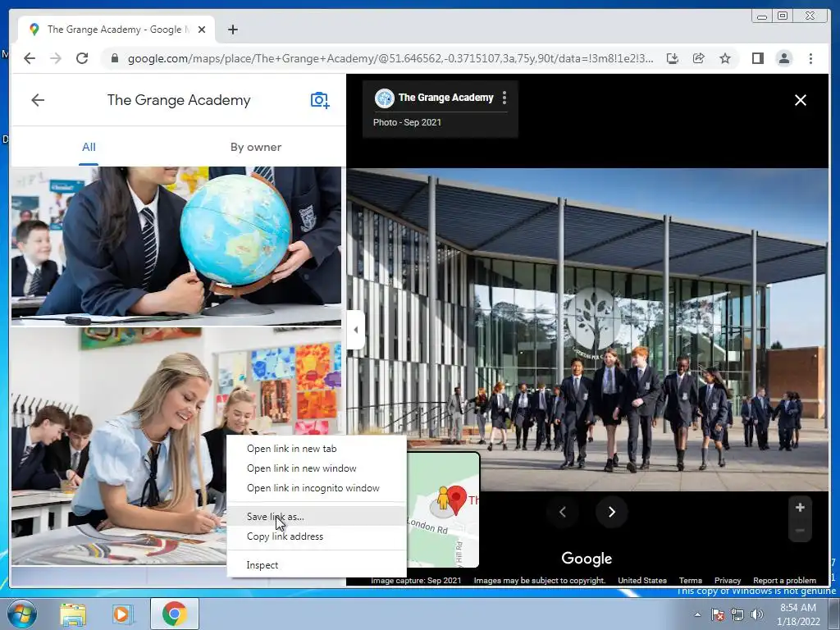840x630 pixels.
Task: Choose Inspect from context menu
Action: [x=317, y=564]
